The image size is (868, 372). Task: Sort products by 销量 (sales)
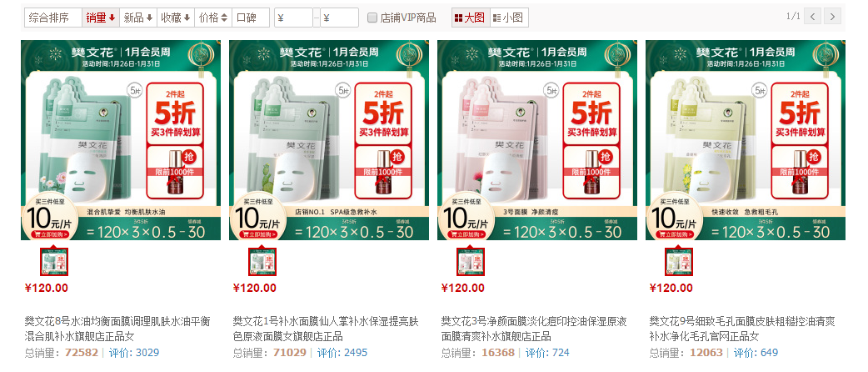tap(100, 18)
